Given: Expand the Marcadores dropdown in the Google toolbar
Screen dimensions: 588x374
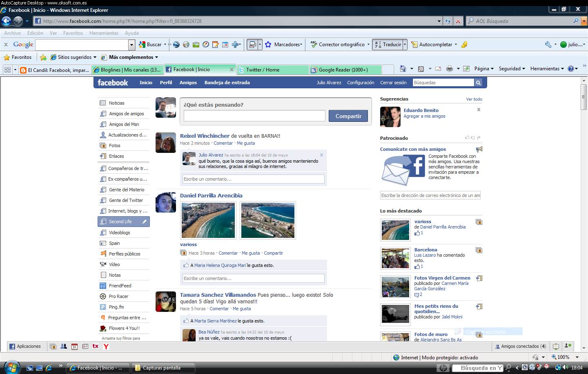Looking at the screenshot, I should pos(302,44).
